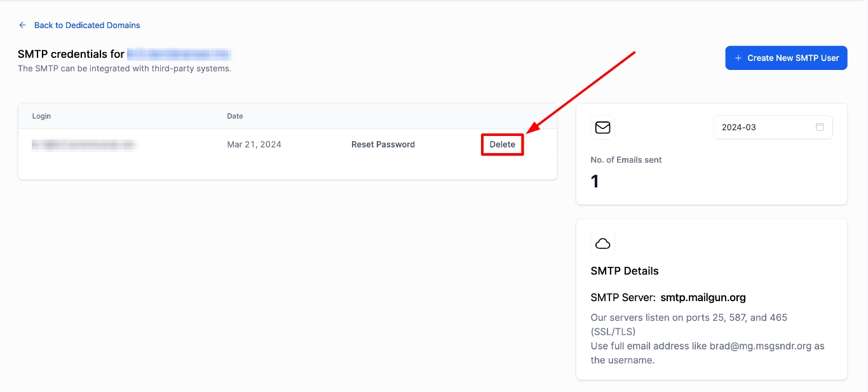Viewport: 868px width, 392px height.
Task: Click the calendar icon in month picker
Action: (820, 127)
